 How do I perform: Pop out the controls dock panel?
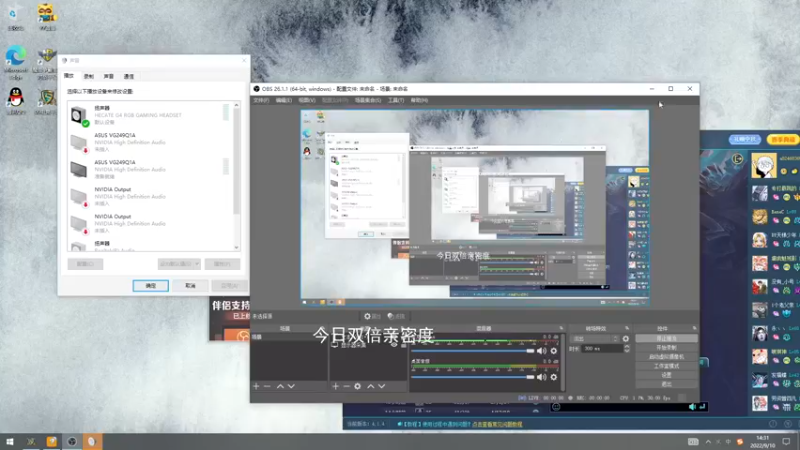pos(694,328)
